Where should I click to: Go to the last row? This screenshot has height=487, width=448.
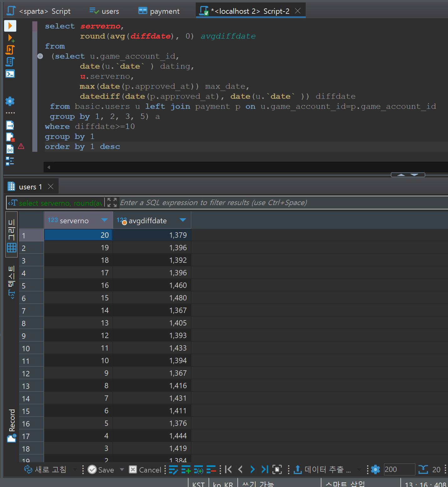[265, 469]
